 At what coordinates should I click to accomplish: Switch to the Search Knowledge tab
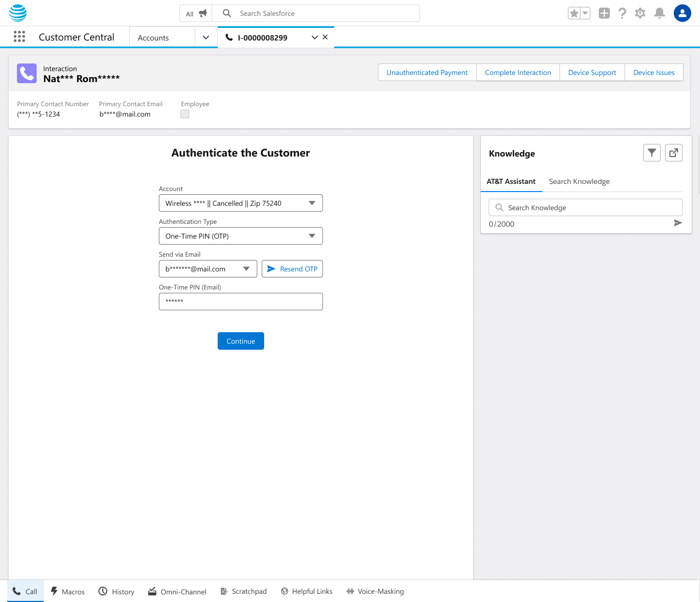coord(579,181)
